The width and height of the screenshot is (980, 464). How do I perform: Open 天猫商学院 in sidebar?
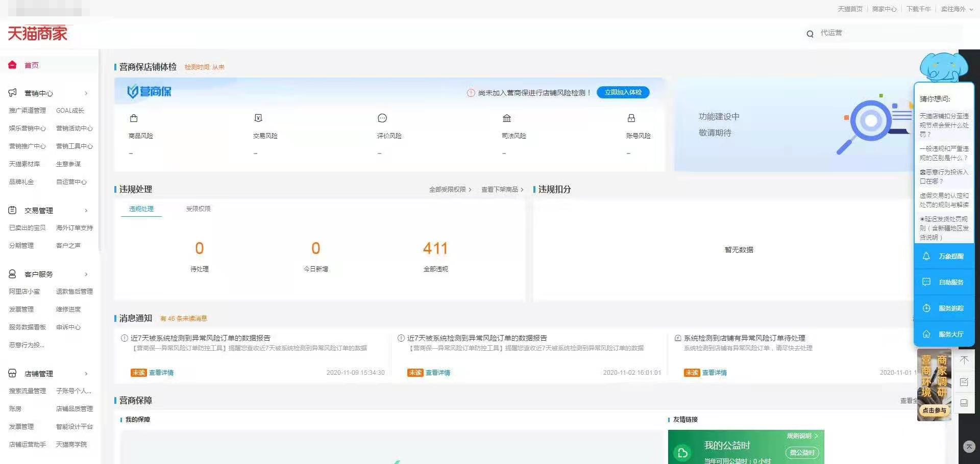(x=71, y=445)
